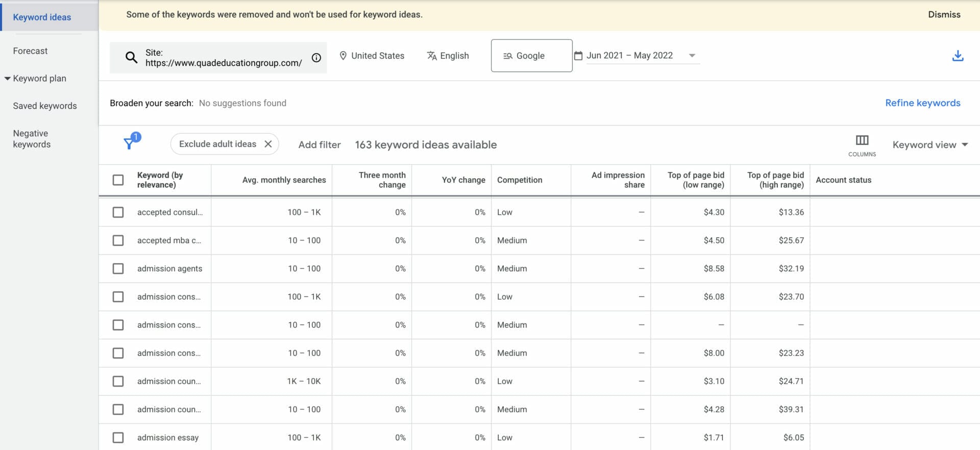The height and width of the screenshot is (450, 980).
Task: Click the language translate icon beside English
Action: point(432,56)
